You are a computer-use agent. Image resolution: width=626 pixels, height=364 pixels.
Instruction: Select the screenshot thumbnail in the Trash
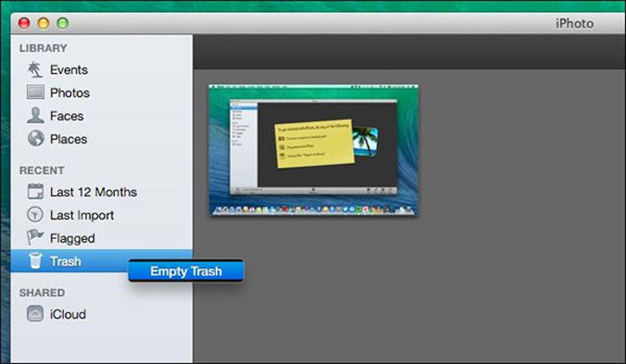click(x=314, y=150)
